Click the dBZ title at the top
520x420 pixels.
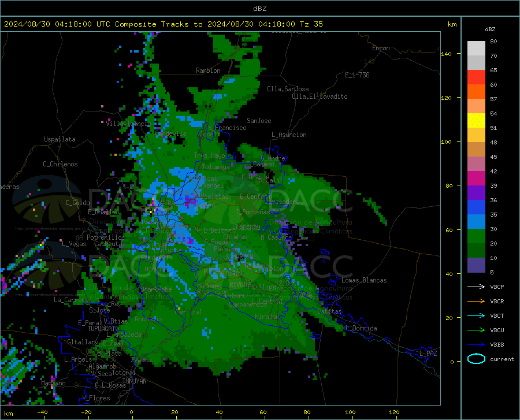pyautogui.click(x=259, y=9)
